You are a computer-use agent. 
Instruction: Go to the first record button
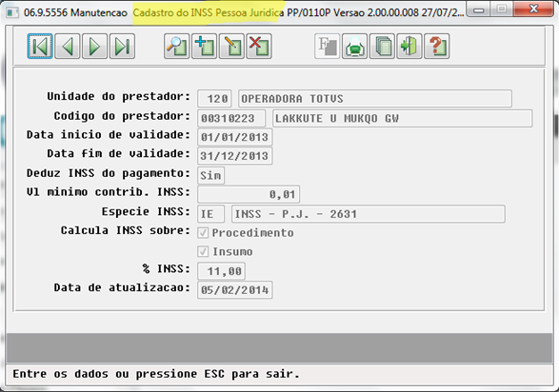tap(40, 47)
